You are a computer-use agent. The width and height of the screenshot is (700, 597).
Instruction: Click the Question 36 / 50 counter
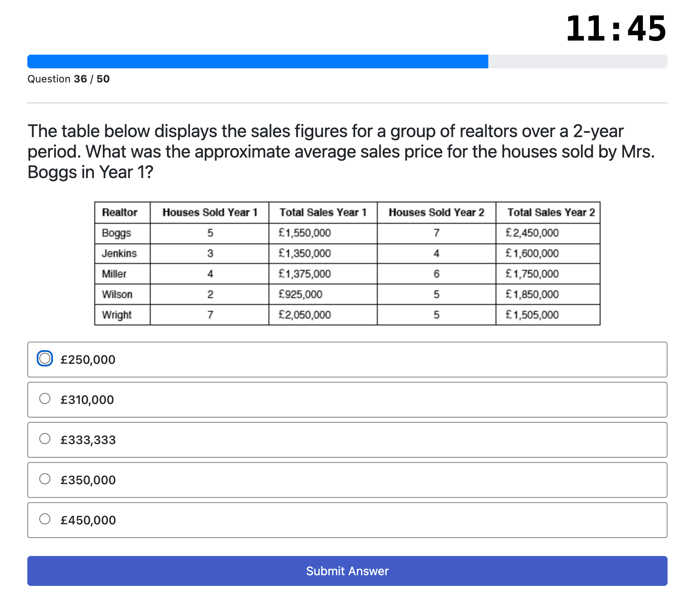click(x=69, y=79)
